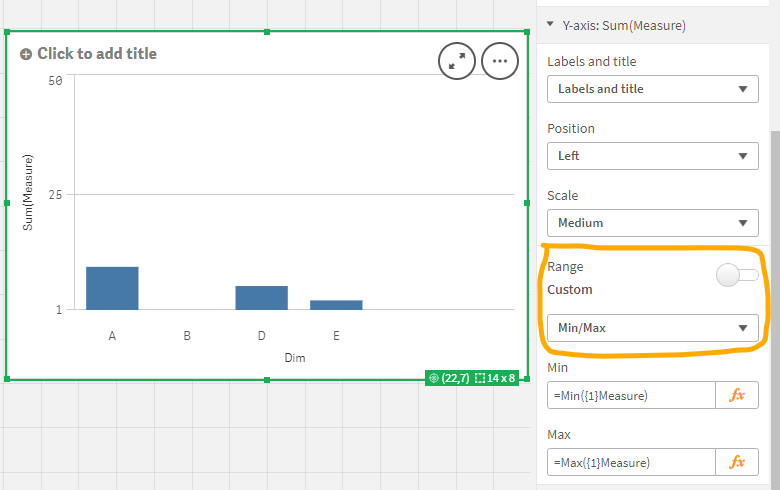Screen dimensions: 780x490
Task: Click the plus icon beside add title
Action: 26,54
